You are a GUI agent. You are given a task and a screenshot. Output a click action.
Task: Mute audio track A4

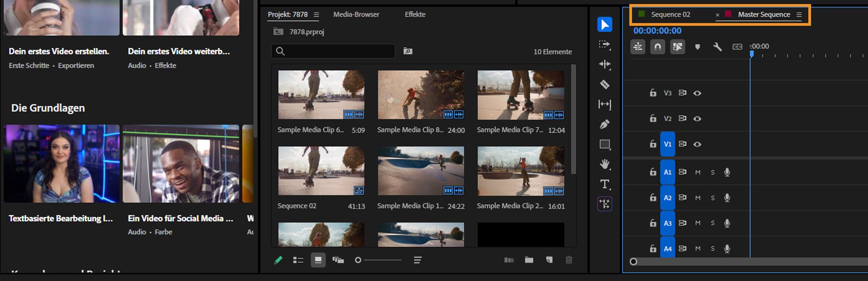(x=698, y=248)
